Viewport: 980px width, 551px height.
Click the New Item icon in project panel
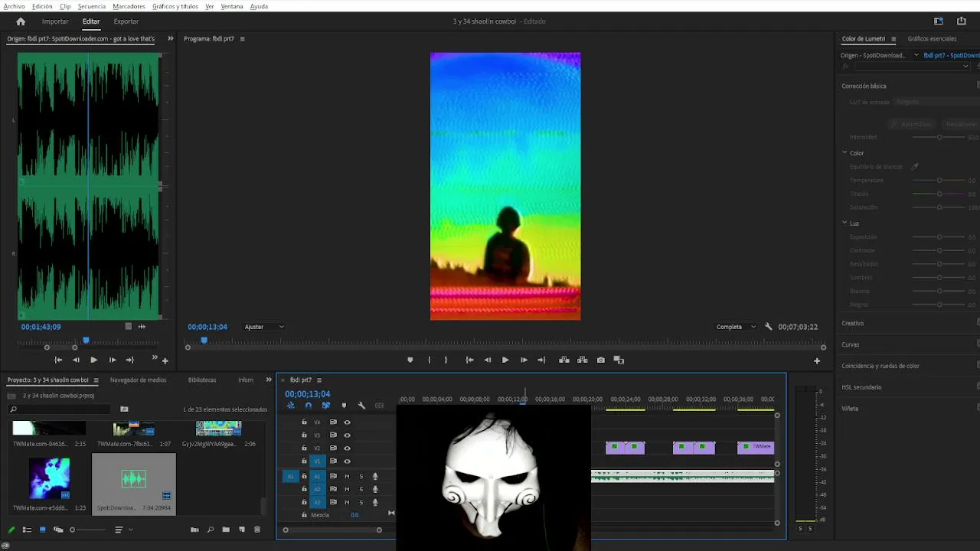[242, 530]
